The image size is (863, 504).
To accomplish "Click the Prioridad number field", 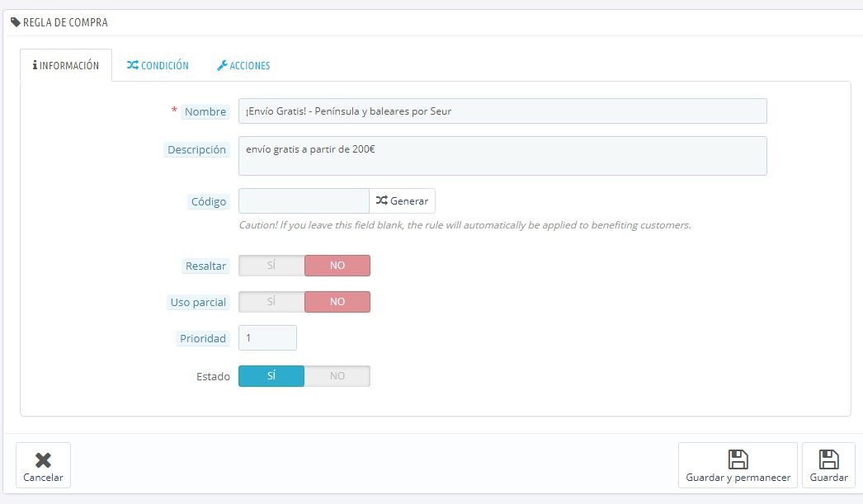I will pos(267,338).
